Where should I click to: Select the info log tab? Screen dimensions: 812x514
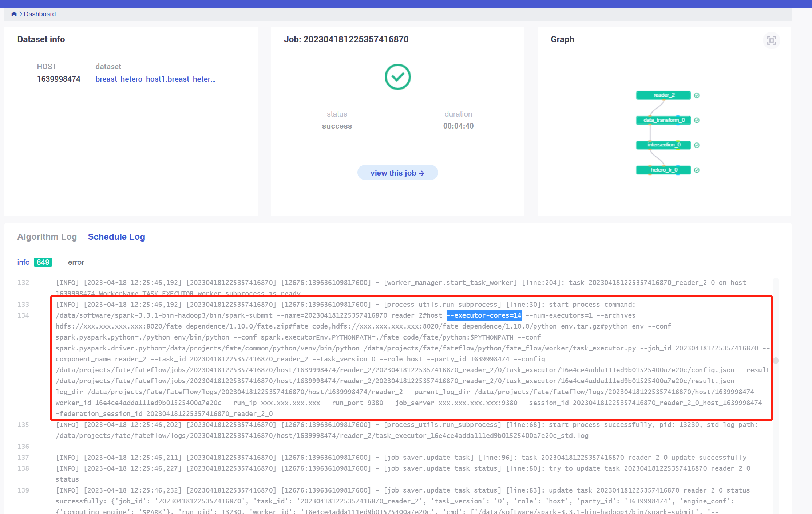[23, 262]
